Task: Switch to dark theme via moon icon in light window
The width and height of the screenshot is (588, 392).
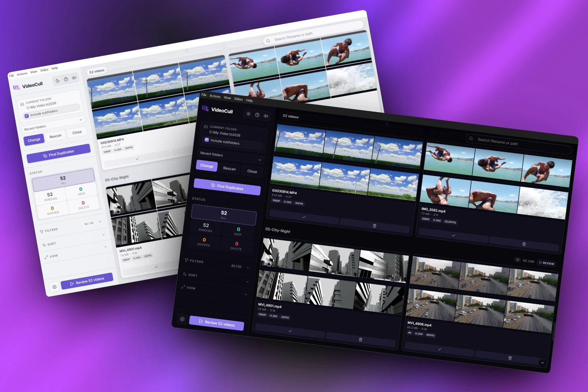Action: tap(57, 81)
